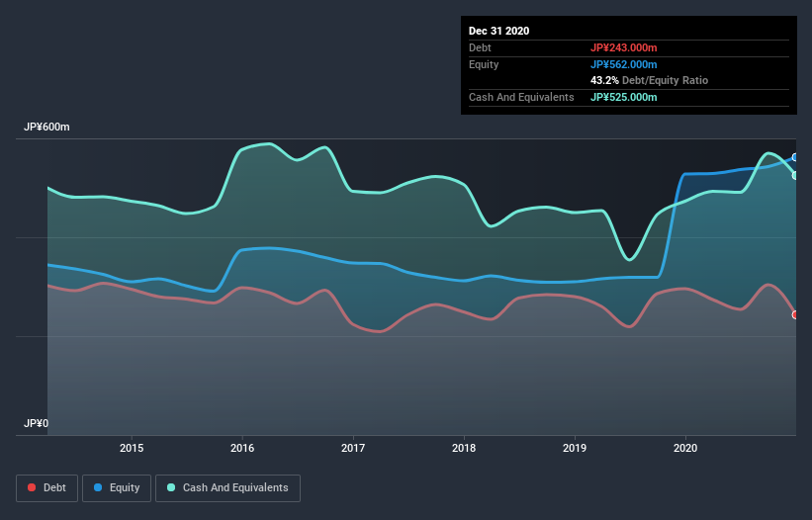Click the 2019 x-axis label
812x520 pixels.
575,448
